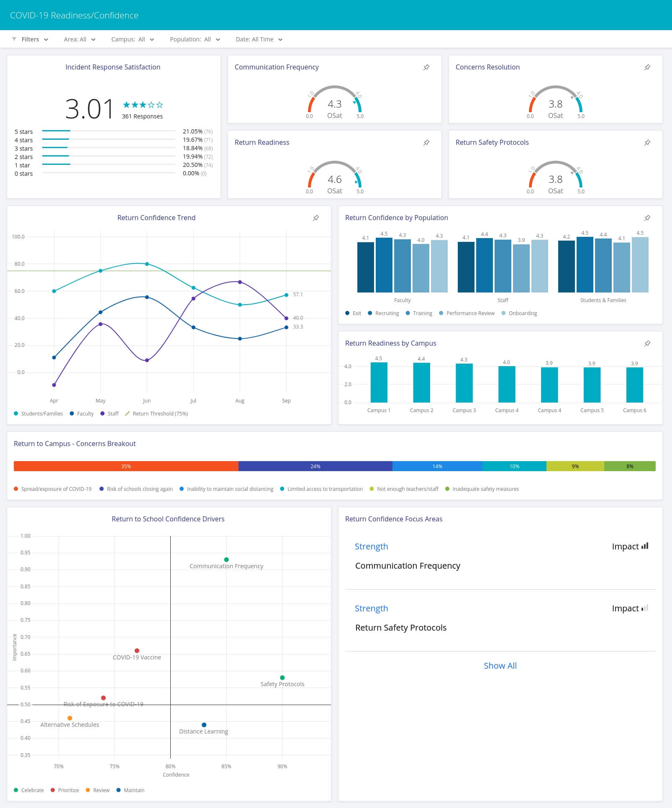Pin the Return Readiness widget
Image resolution: width=672 pixels, height=808 pixels.
tap(426, 143)
